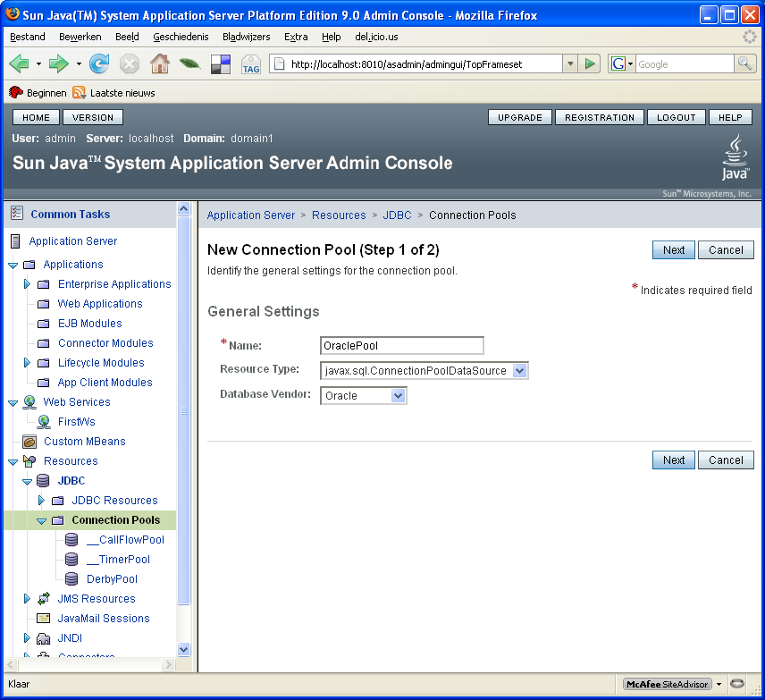765x700 pixels.
Task: Click the __TimerPool database icon
Action: pos(71,559)
